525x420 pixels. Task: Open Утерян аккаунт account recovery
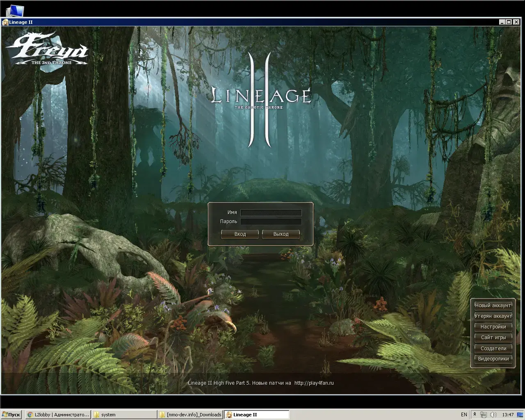point(493,316)
